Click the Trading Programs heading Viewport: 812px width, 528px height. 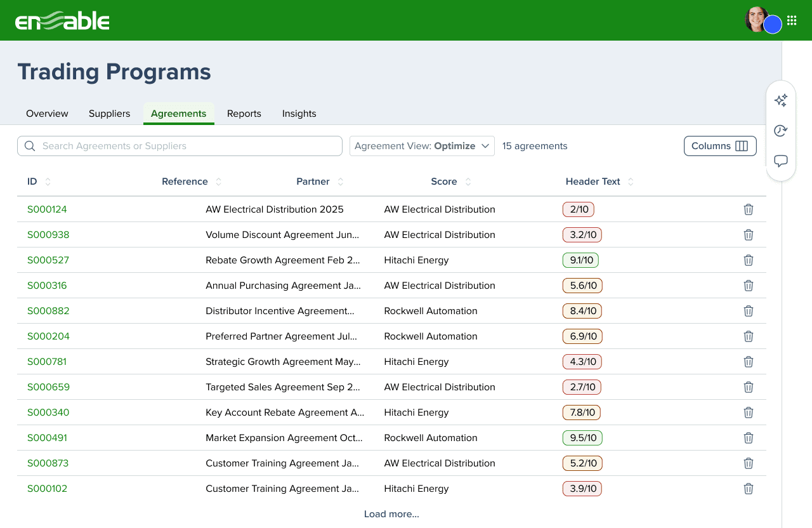114,72
